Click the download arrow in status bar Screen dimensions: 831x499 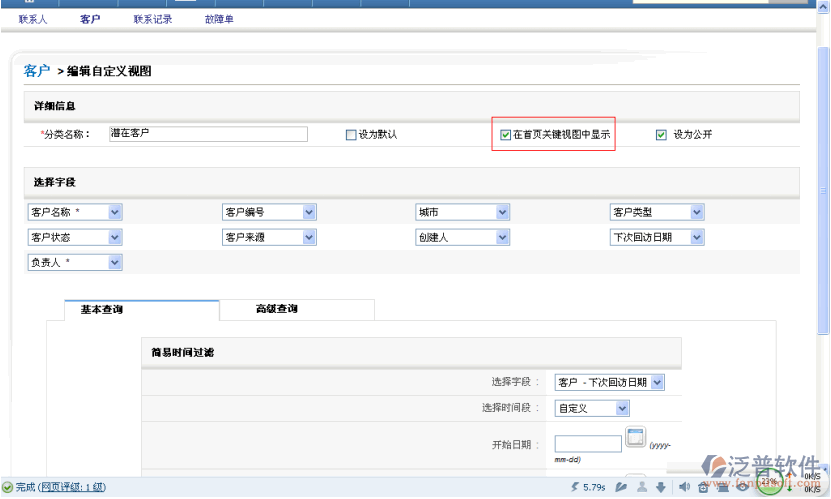pyautogui.click(x=660, y=487)
